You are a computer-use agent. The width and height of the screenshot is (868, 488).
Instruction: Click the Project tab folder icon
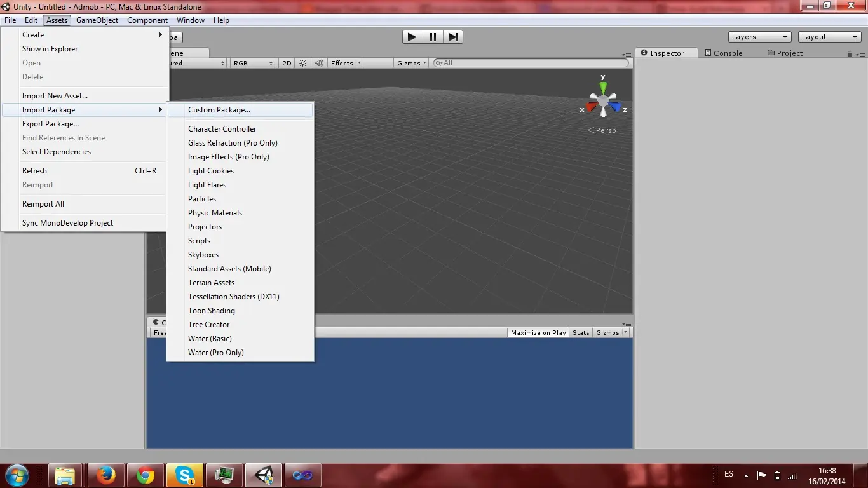[771, 53]
